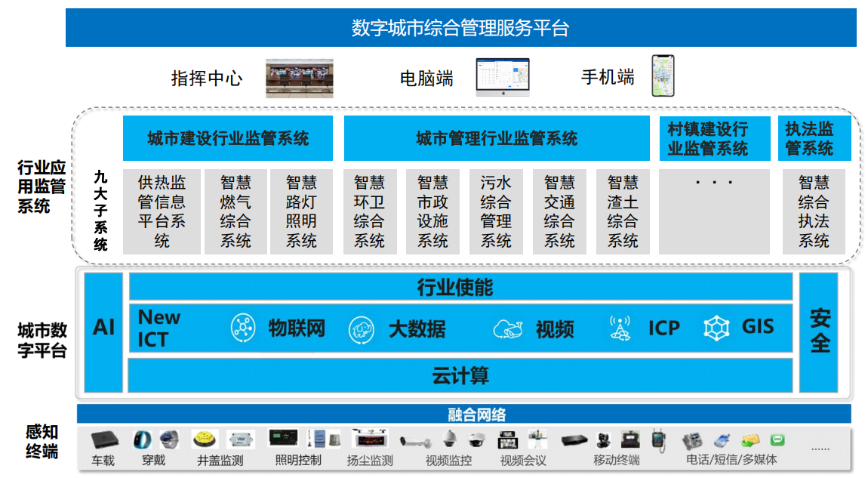
Task: Click the dust monitoring display station icon
Action: tap(369, 438)
